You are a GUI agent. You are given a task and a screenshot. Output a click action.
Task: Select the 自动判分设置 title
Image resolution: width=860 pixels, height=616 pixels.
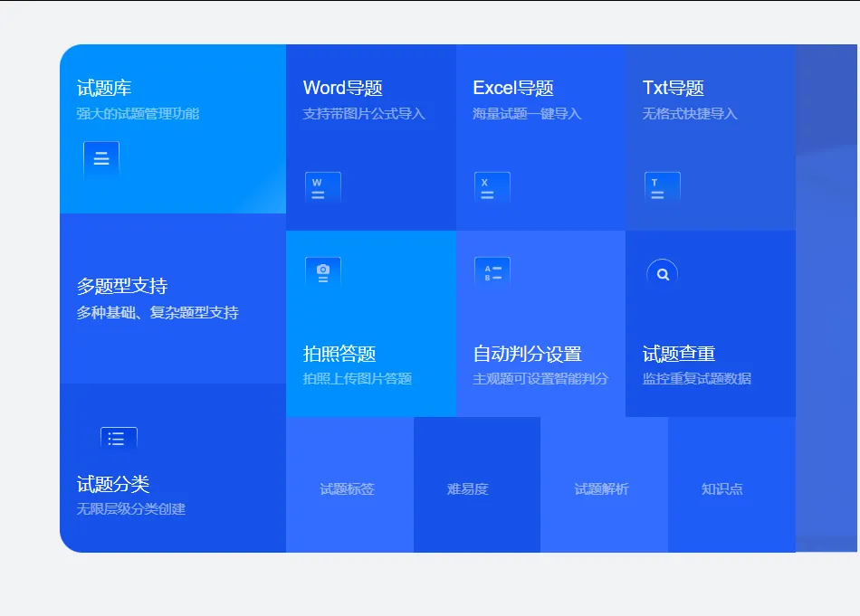coord(527,354)
